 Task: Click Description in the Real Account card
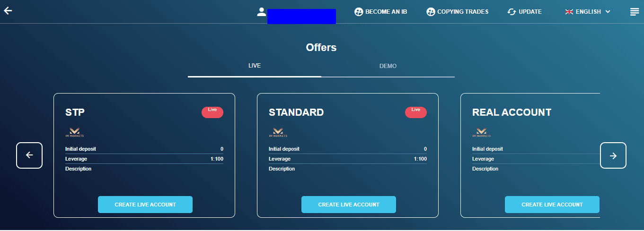[x=485, y=169]
